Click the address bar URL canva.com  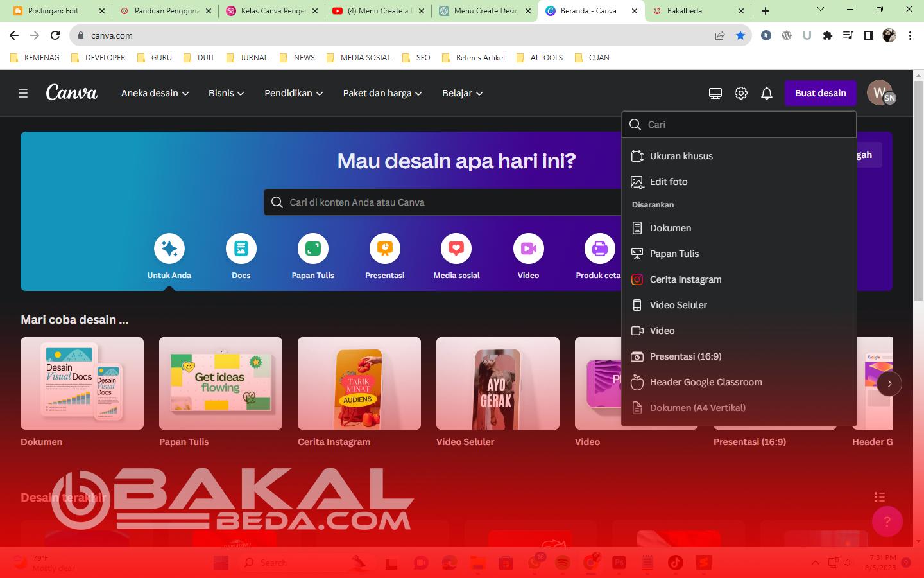(112, 35)
